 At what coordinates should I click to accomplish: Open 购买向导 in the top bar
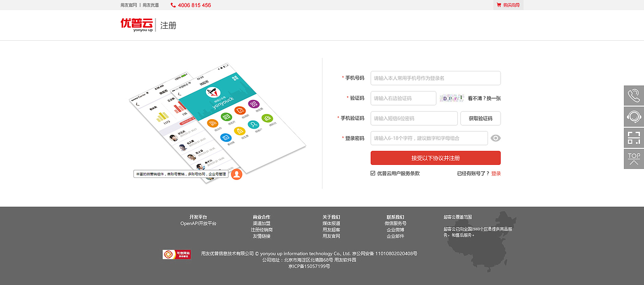(x=511, y=5)
